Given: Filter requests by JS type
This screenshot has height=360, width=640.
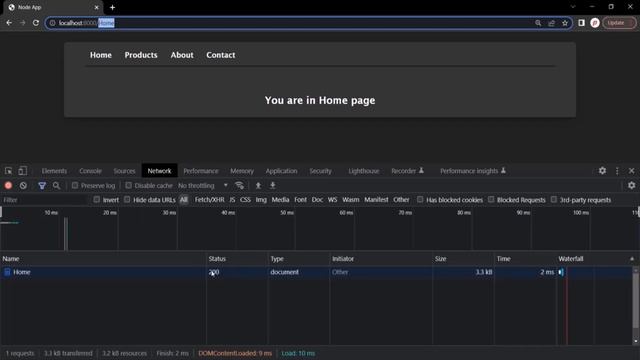Looking at the screenshot, I should click(x=232, y=200).
